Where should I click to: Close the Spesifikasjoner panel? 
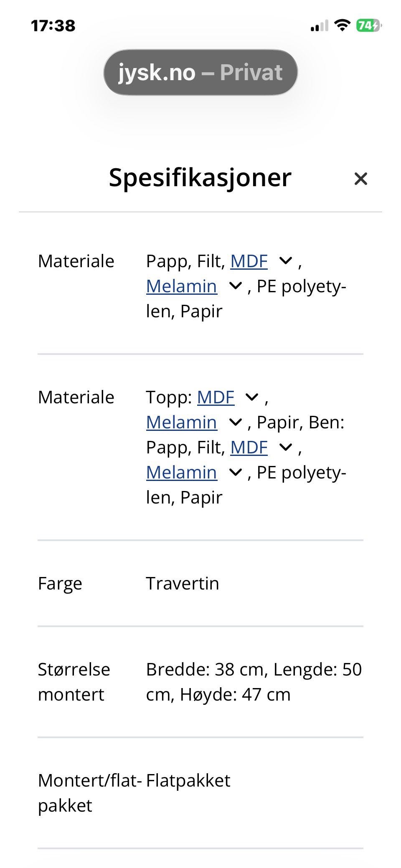click(x=360, y=179)
